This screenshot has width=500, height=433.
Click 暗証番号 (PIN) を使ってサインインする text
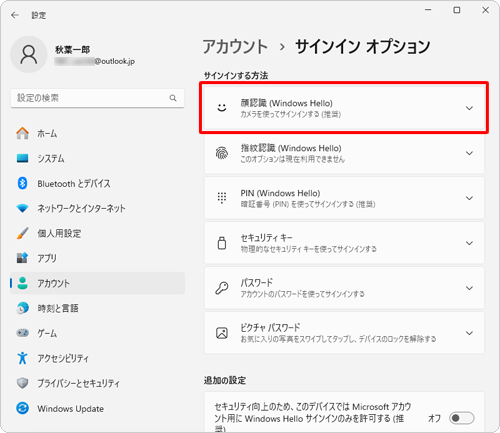pyautogui.click(x=308, y=204)
